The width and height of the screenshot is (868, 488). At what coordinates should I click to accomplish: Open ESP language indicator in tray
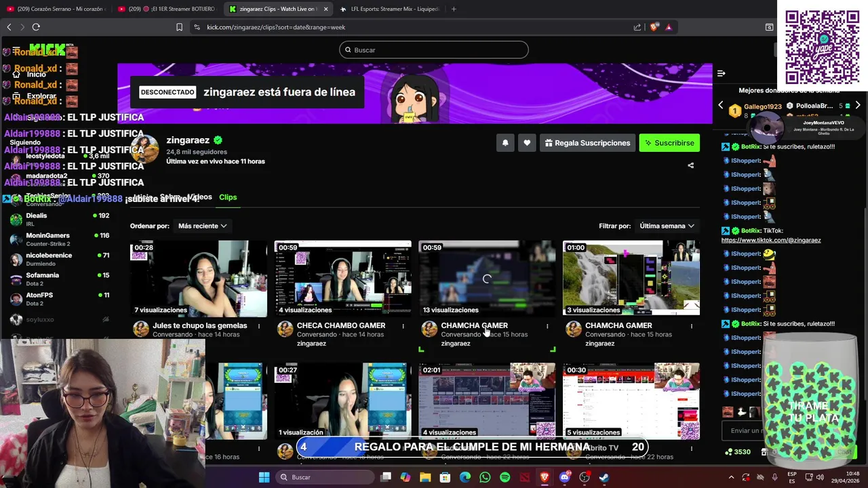coord(792,477)
